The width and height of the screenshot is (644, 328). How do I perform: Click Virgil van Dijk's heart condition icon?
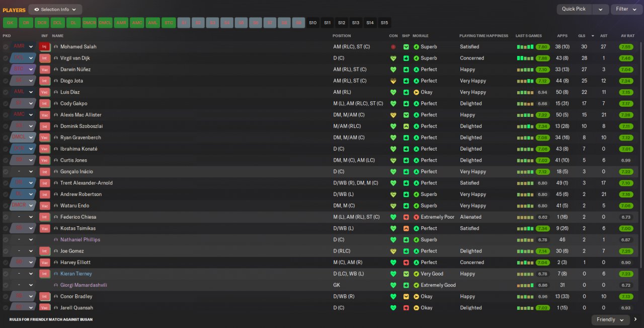393,58
